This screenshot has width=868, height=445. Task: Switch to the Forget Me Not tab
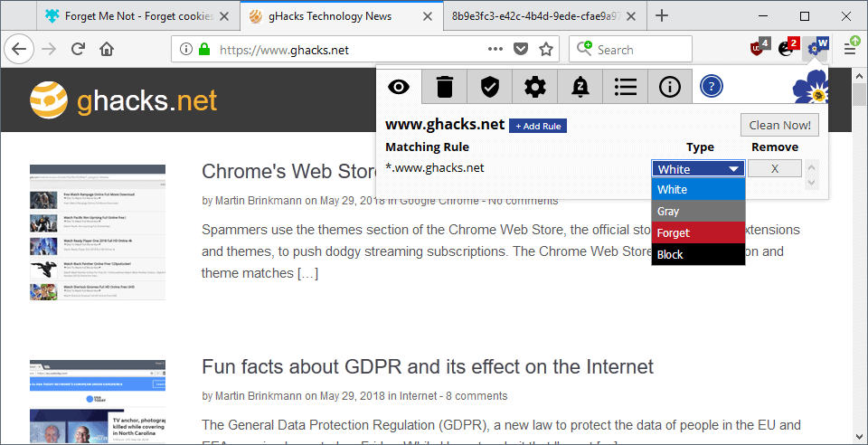click(x=138, y=16)
